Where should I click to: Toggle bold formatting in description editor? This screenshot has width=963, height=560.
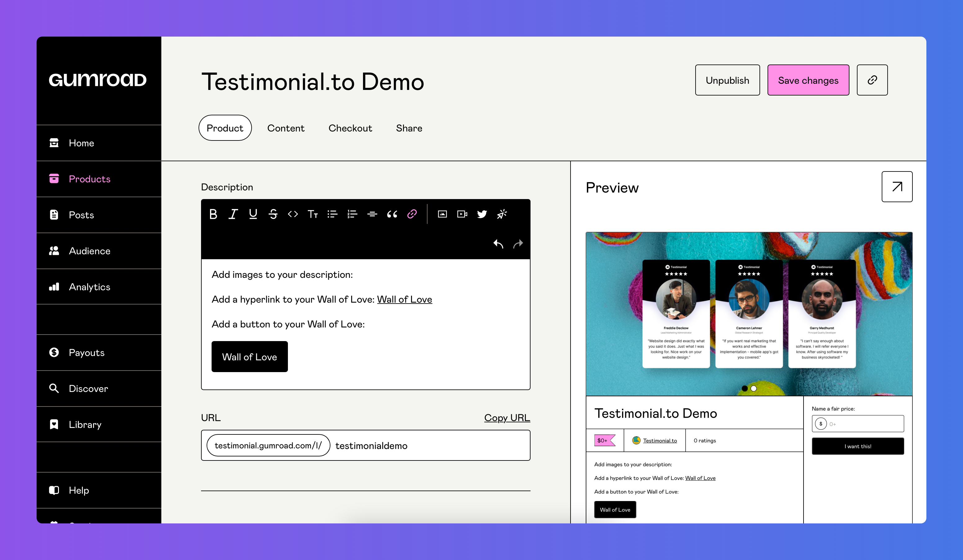tap(213, 214)
